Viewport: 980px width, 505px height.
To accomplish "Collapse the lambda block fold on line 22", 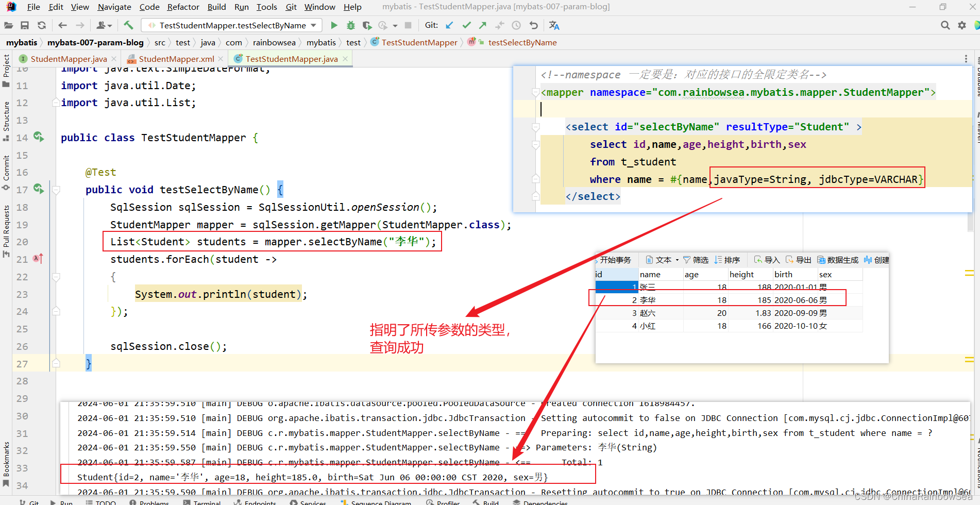I will click(56, 277).
